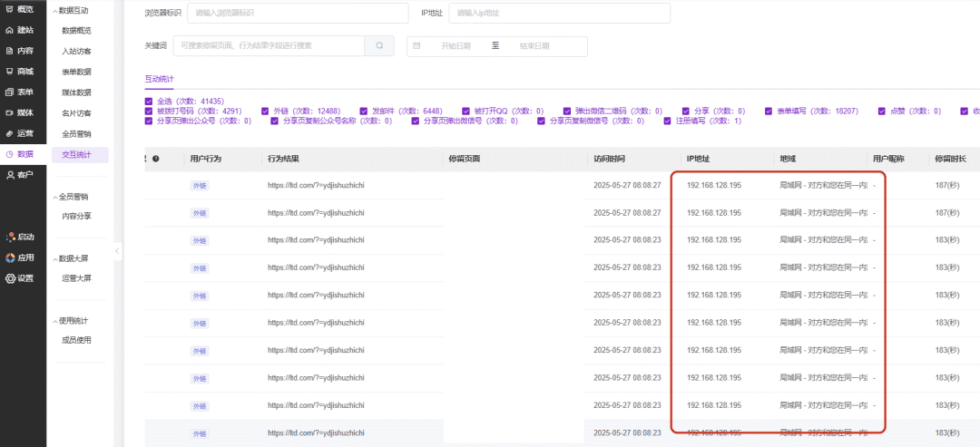
Task: Click the help icon in table header
Action: point(156,160)
